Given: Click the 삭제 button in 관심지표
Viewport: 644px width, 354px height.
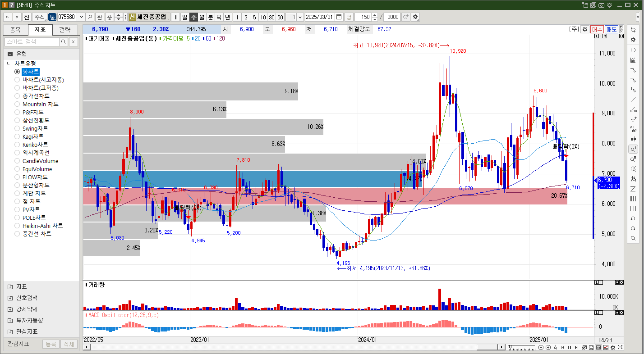Looking at the screenshot, I should 69,344.
